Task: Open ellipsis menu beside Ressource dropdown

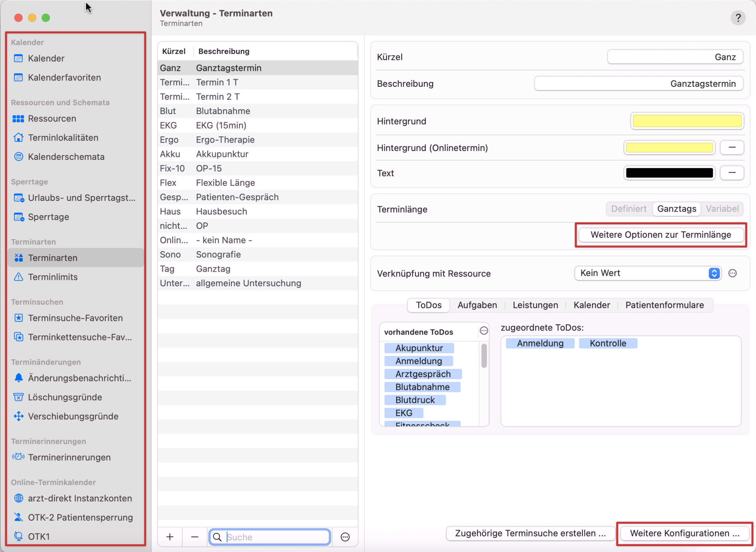Action: point(732,273)
